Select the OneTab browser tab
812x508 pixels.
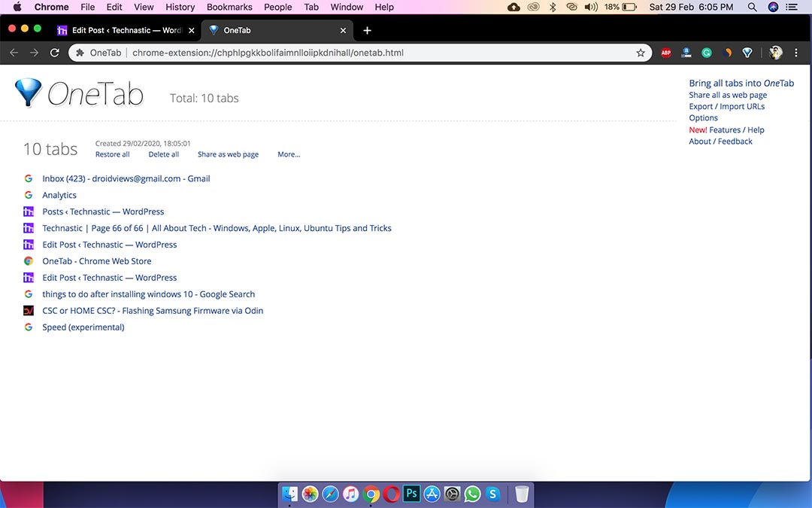277,31
